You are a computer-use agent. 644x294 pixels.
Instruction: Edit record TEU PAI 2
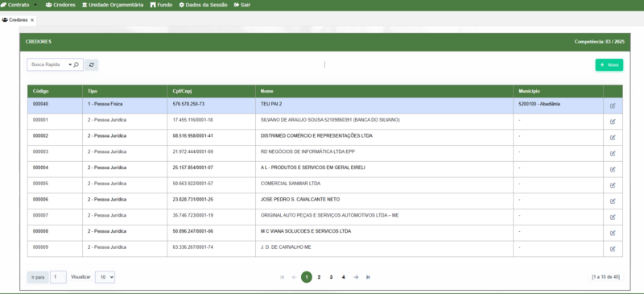click(613, 106)
